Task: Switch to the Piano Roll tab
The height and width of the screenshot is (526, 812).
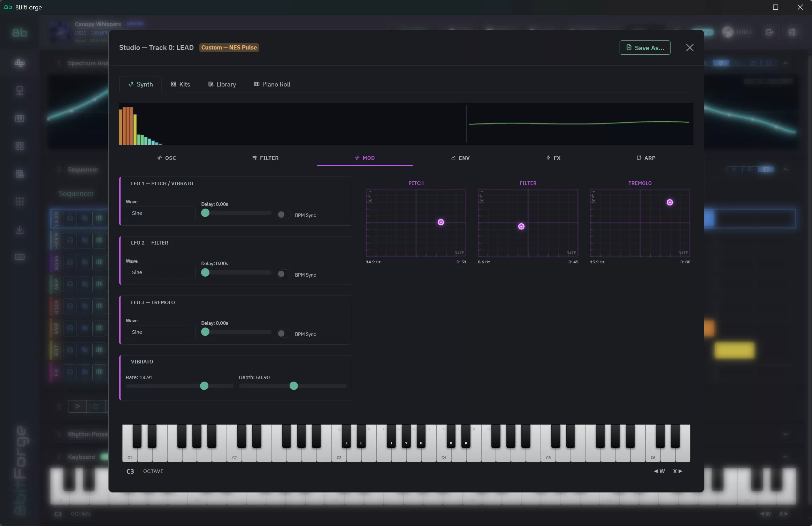Action: pos(271,84)
